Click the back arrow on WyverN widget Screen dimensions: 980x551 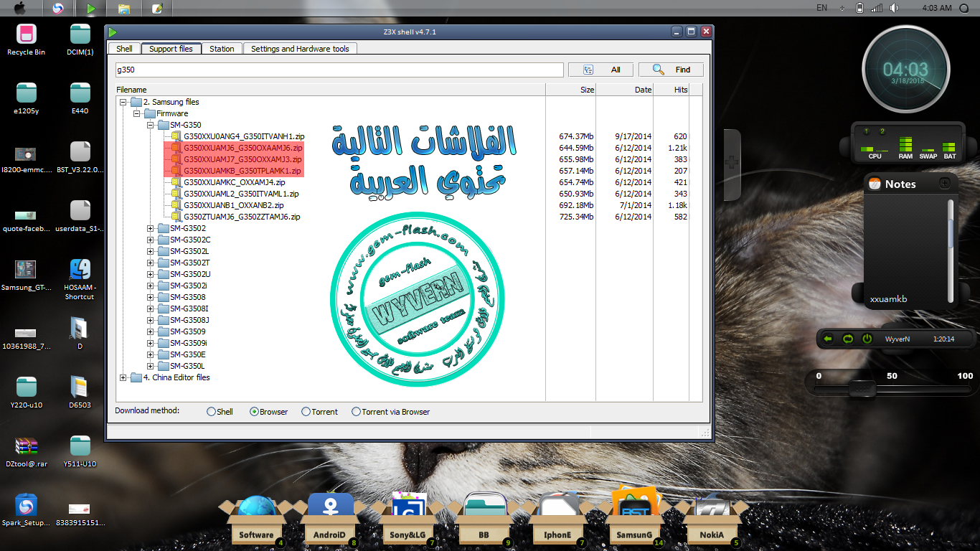tap(828, 339)
